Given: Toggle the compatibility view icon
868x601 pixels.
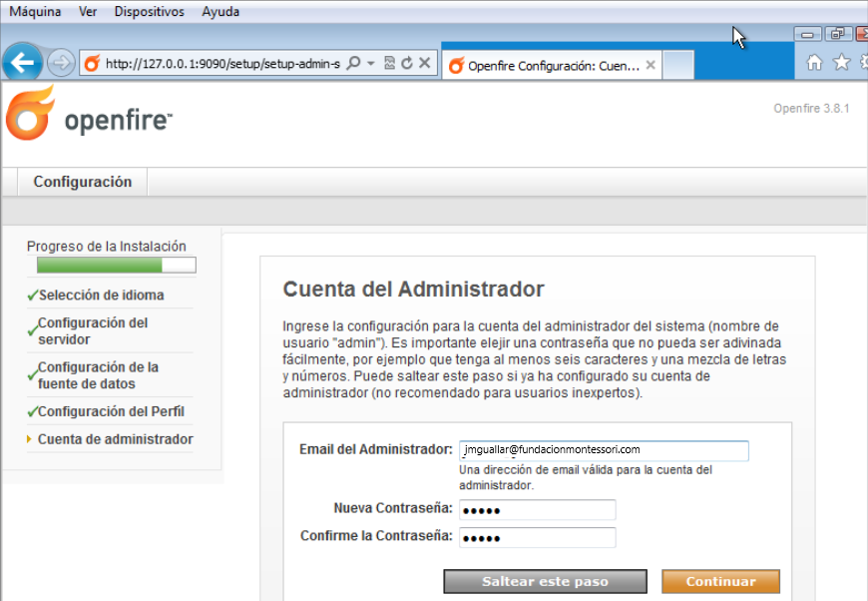Looking at the screenshot, I should pos(390,63).
